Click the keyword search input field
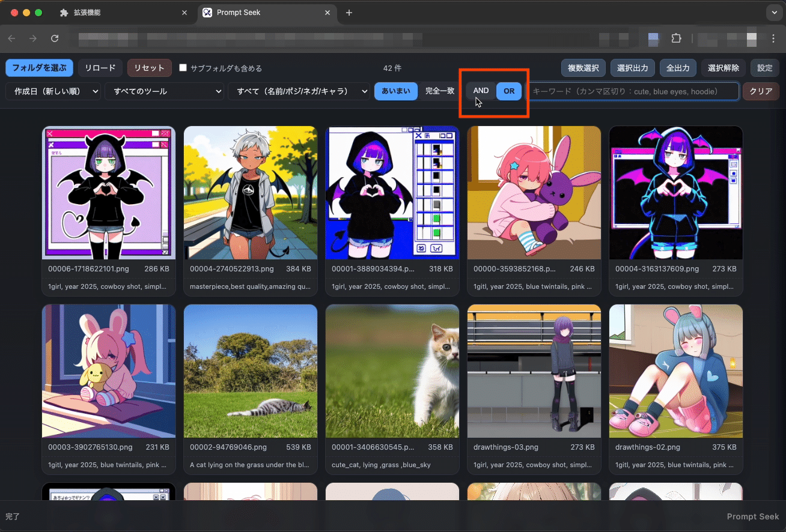This screenshot has height=532, width=786. [633, 91]
